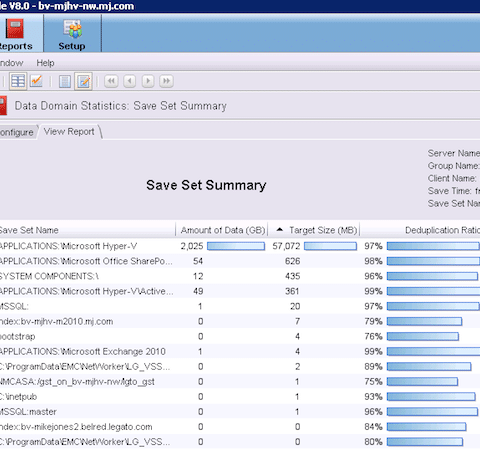
Task: Open the Help menu
Action: coord(45,63)
